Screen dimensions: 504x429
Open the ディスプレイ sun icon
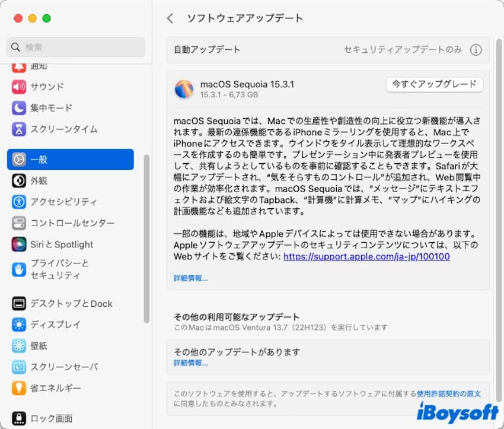[x=18, y=325]
